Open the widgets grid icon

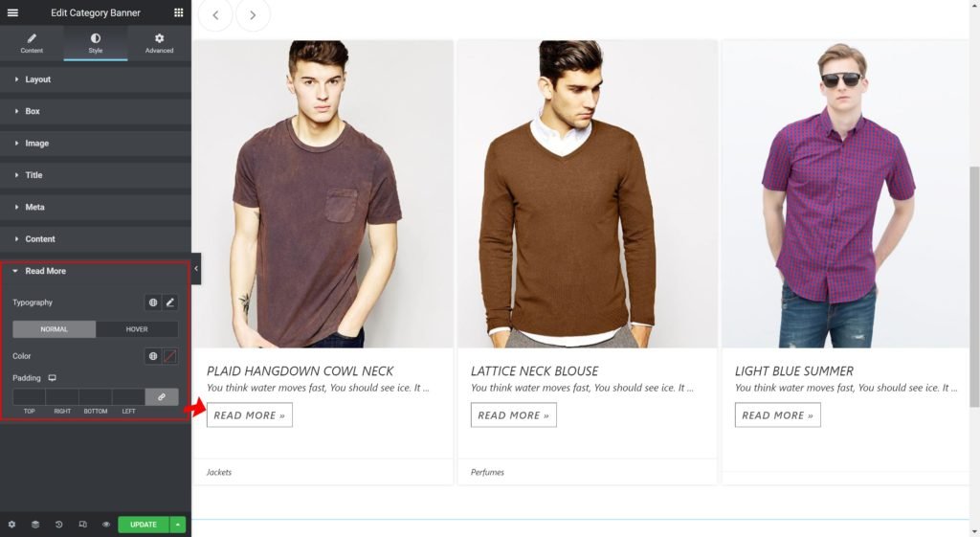pos(179,12)
